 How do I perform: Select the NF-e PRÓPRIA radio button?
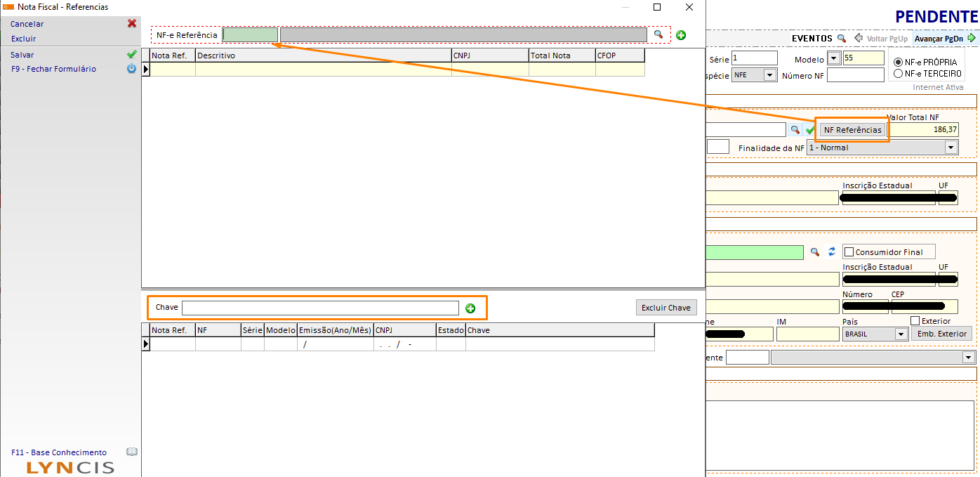coord(899,63)
